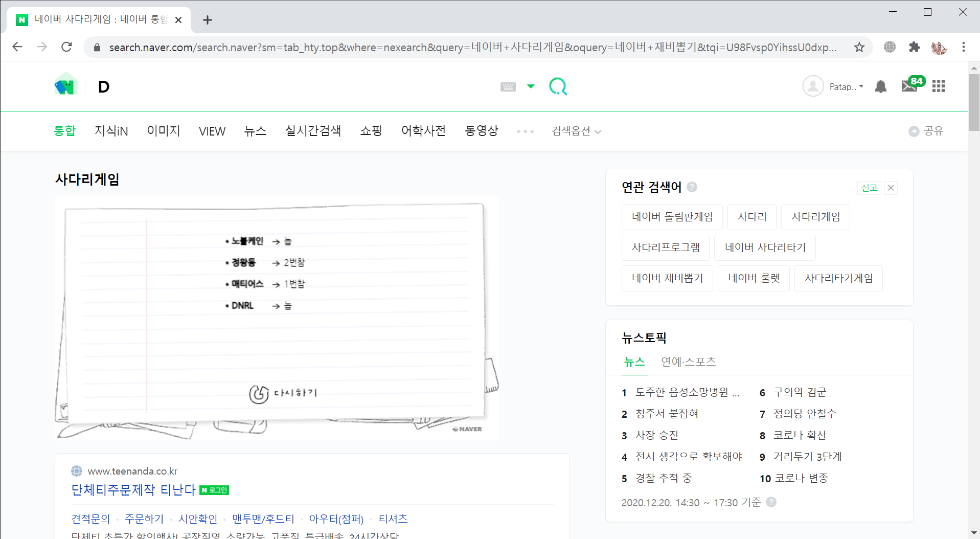The width and height of the screenshot is (980, 539).
Task: Select related search 네이버 사다리타기
Action: 765,248
